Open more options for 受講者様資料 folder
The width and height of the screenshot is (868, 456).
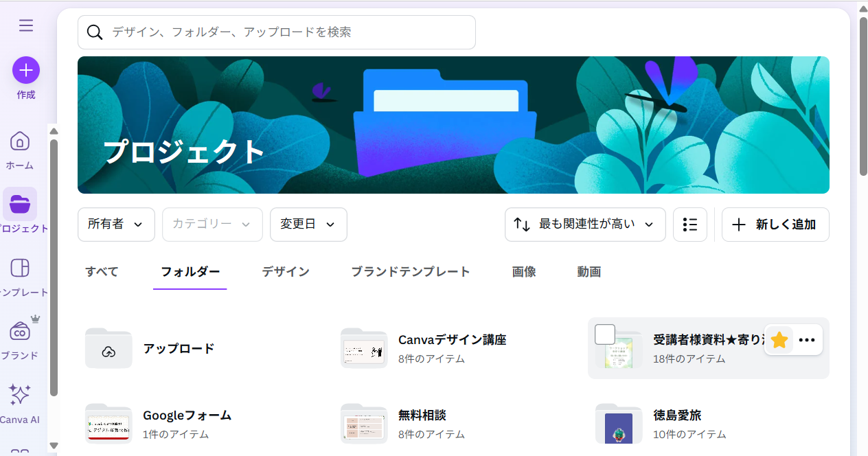(x=807, y=340)
